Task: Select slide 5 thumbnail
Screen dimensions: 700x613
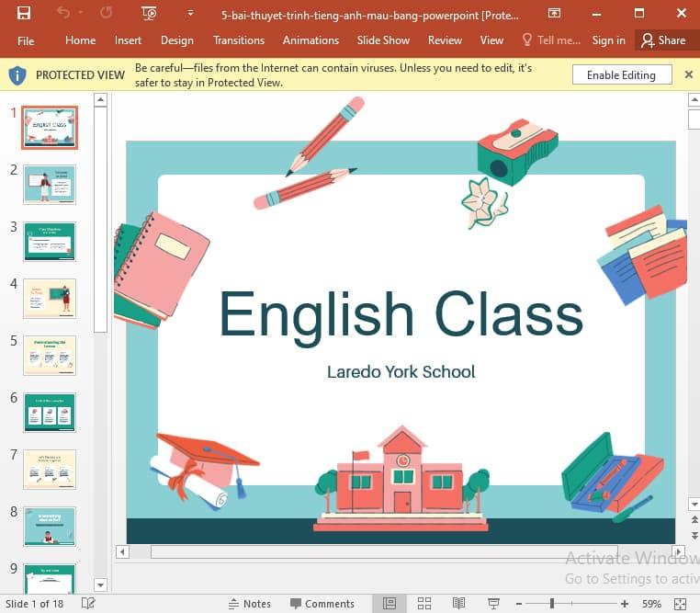Action: [x=50, y=356]
